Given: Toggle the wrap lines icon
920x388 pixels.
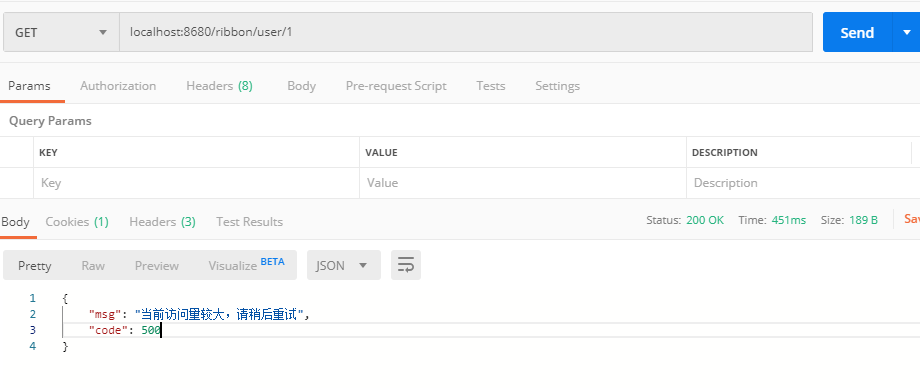Looking at the screenshot, I should click(x=406, y=265).
